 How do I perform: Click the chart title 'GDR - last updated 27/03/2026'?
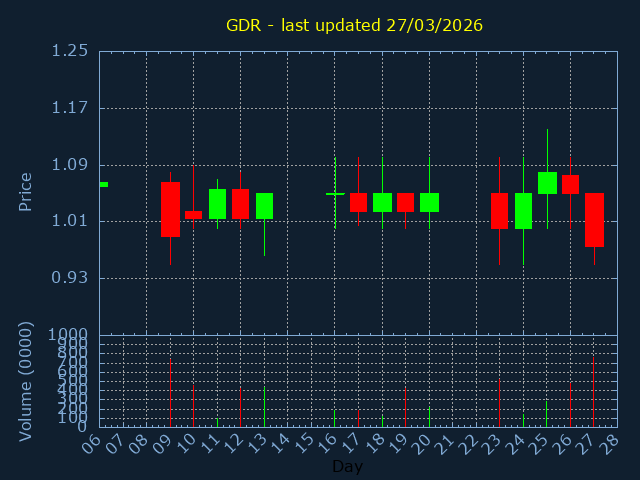click(x=354, y=25)
